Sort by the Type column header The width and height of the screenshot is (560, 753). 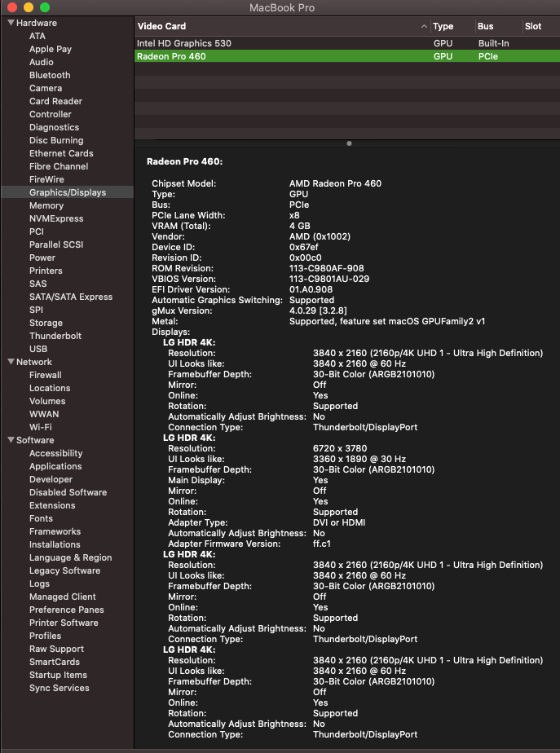452,26
